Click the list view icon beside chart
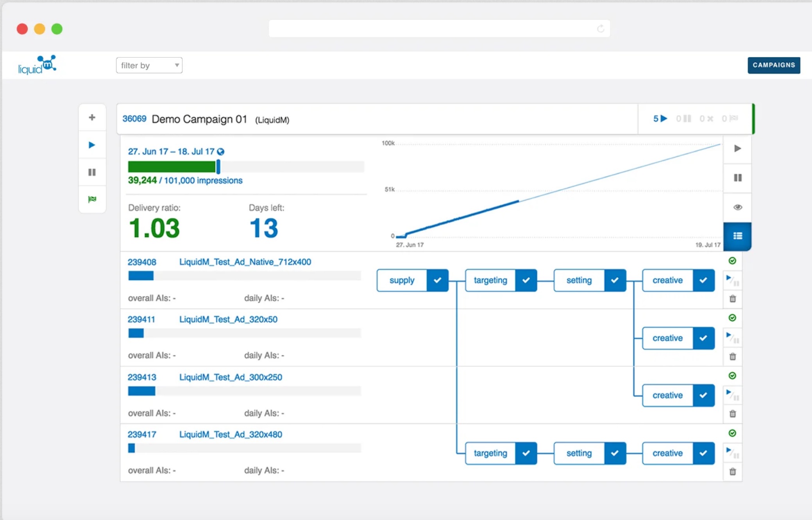This screenshot has width=812, height=520. click(x=737, y=236)
